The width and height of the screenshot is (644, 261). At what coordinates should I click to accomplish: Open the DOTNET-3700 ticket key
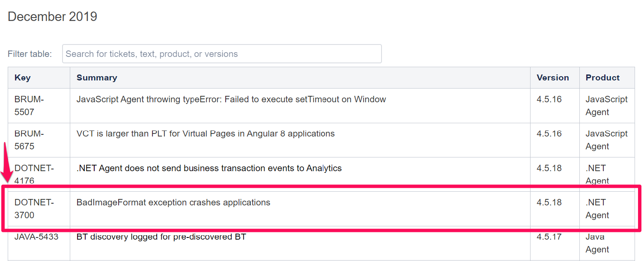(x=34, y=208)
